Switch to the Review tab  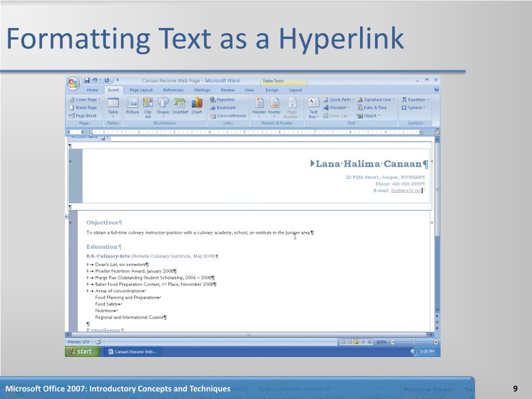(228, 90)
